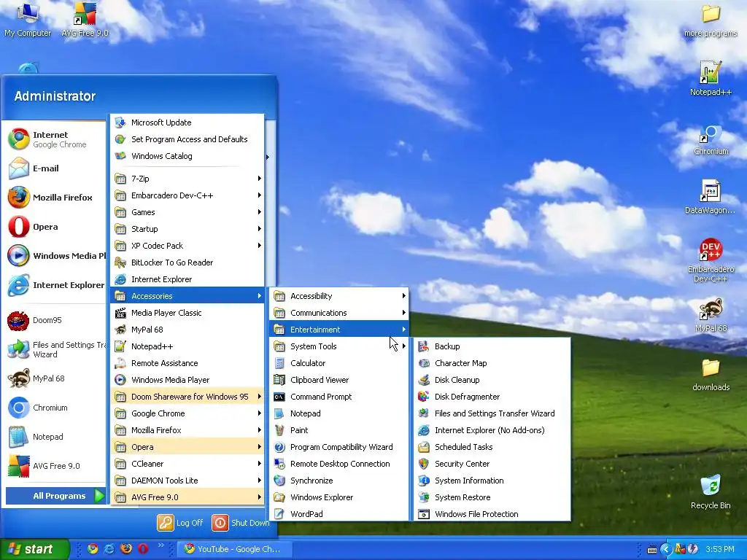Launch WordPad

tap(339, 514)
